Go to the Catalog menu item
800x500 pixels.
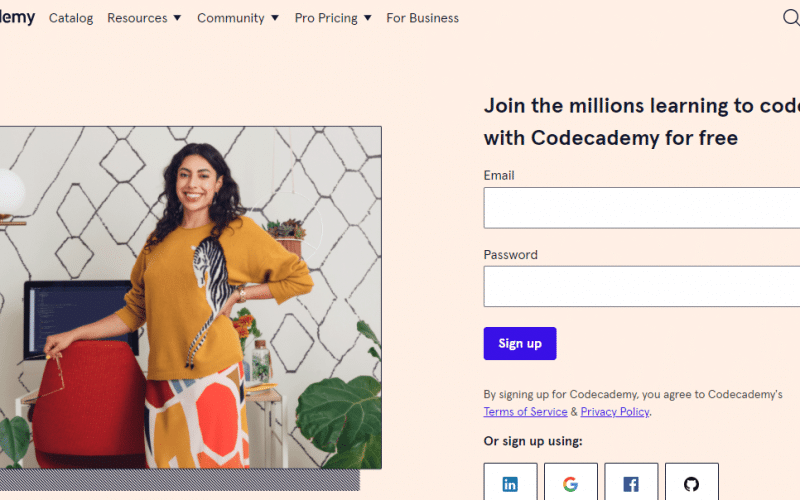pyautogui.click(x=71, y=18)
